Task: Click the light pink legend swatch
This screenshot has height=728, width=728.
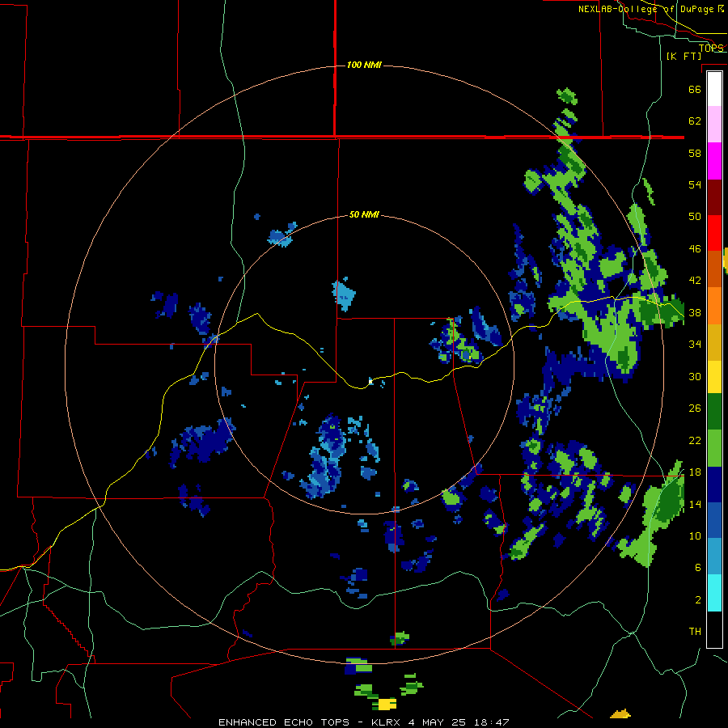Action: 714,124
